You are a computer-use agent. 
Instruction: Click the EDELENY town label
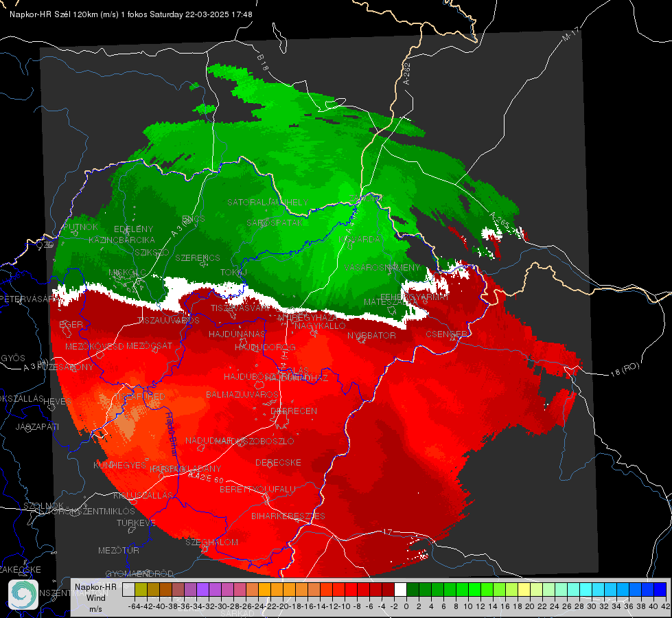(133, 229)
